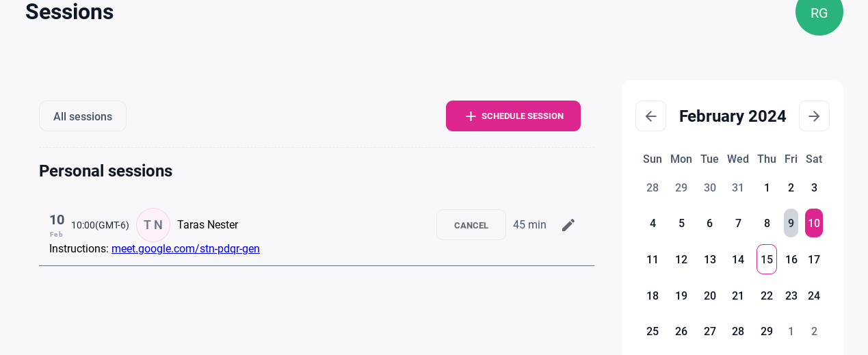Click the TN avatar of Taras Nester
This screenshot has width=868, height=355.
click(x=153, y=225)
